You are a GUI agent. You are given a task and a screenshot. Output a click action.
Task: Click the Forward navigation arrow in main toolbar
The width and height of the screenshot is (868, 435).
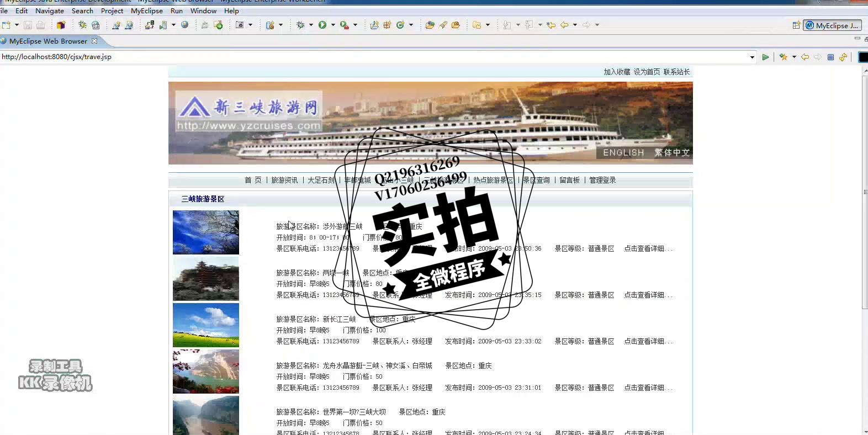586,25
